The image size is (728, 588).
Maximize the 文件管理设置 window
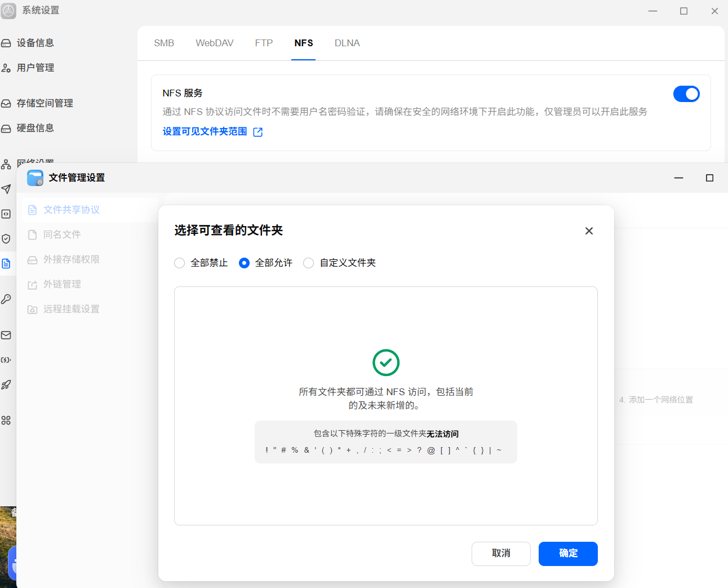click(x=709, y=178)
